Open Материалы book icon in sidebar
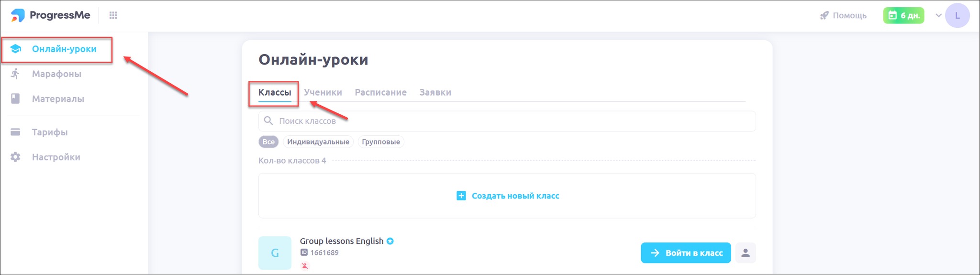This screenshot has width=980, height=275. 15,99
